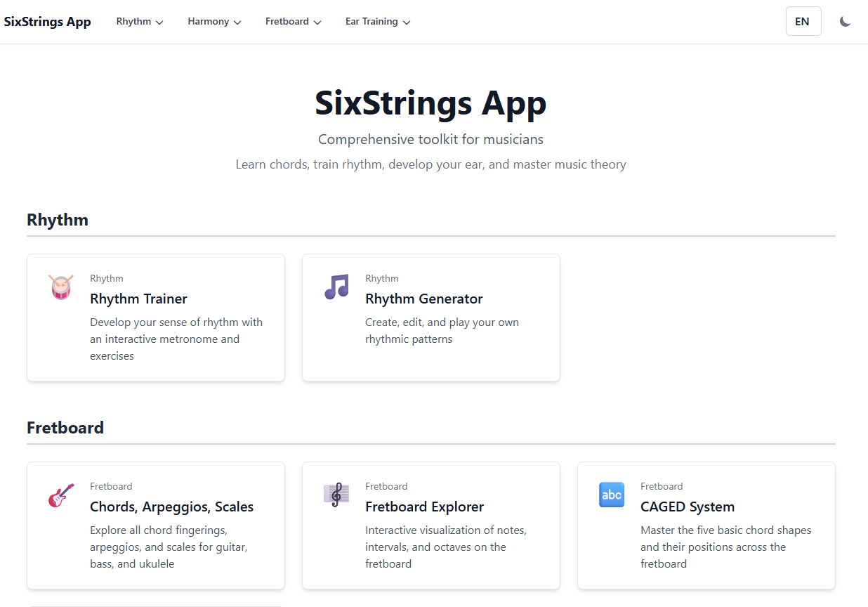
Task: Open Chords, Arpeggios, Scales title
Action: tap(171, 507)
